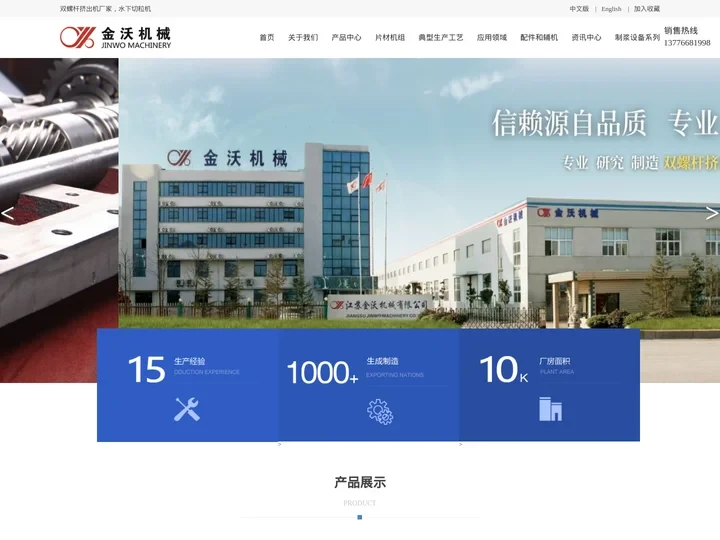Switch to English language version
Viewport: 720px width, 540px height.
click(611, 9)
